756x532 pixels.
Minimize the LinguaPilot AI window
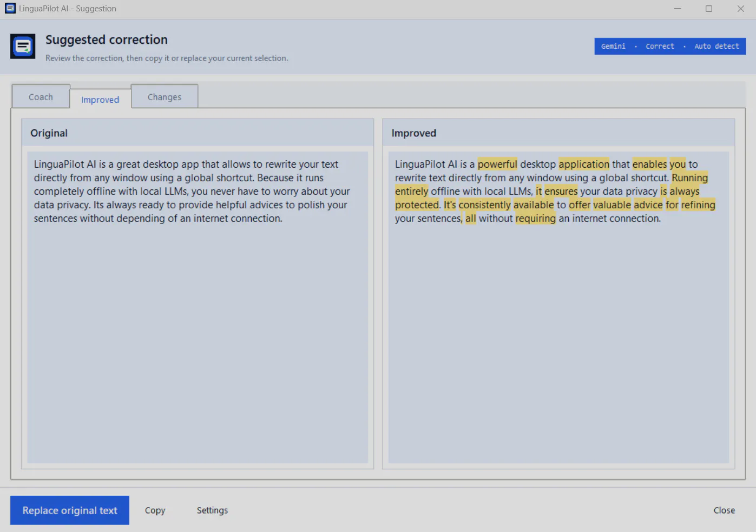678,9
